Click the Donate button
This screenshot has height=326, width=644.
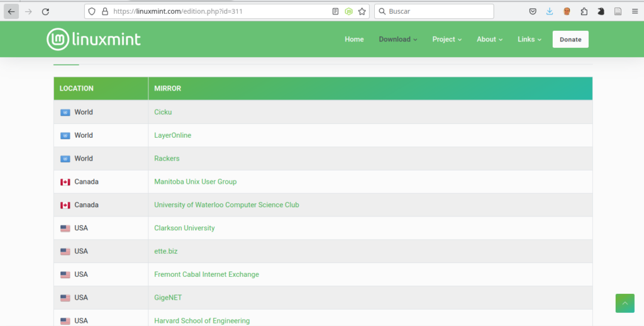[x=570, y=40]
